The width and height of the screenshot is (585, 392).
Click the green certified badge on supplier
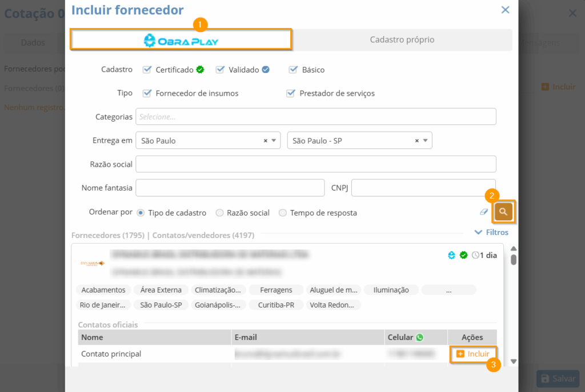click(x=464, y=255)
